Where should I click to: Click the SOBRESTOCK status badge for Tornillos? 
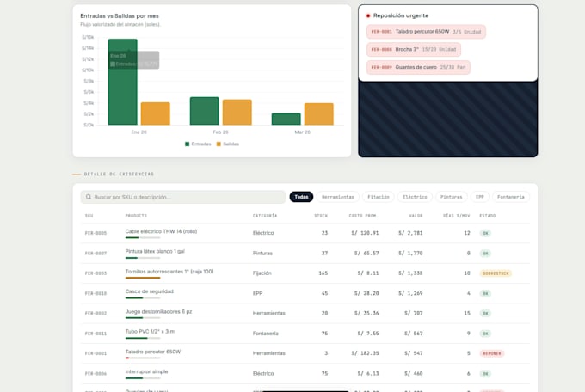pyautogui.click(x=496, y=273)
